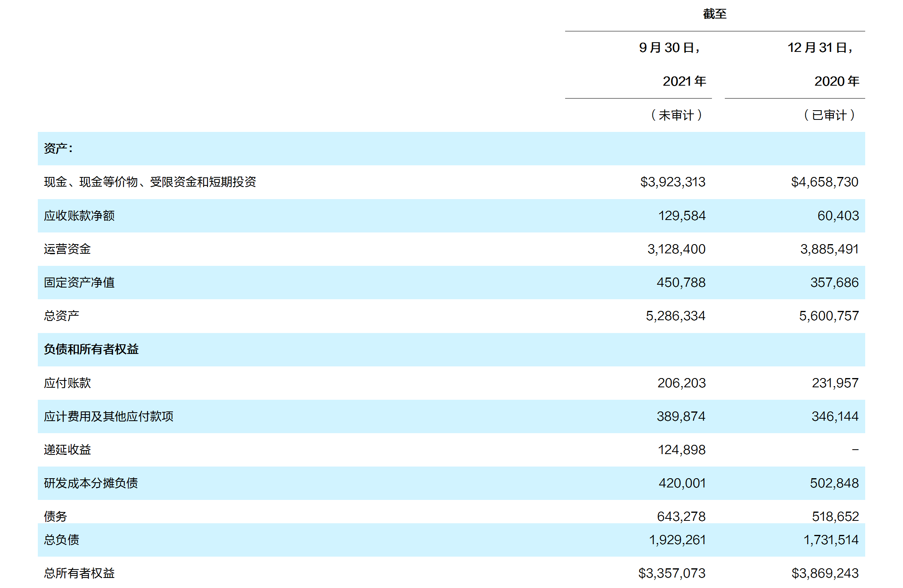Click the 债务 row label
903x588 pixels.
point(55,516)
